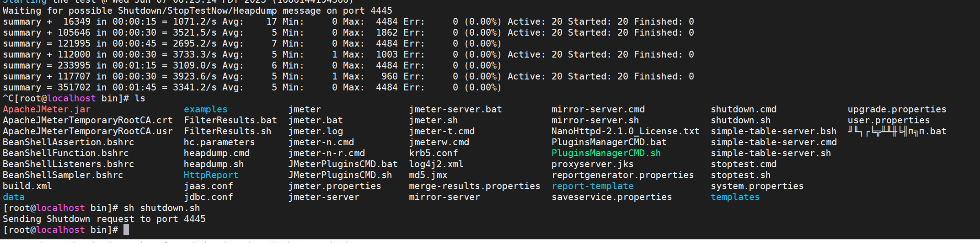Select the garbled-name .bat file entry
The height and width of the screenshot is (243, 980).
pos(897,132)
